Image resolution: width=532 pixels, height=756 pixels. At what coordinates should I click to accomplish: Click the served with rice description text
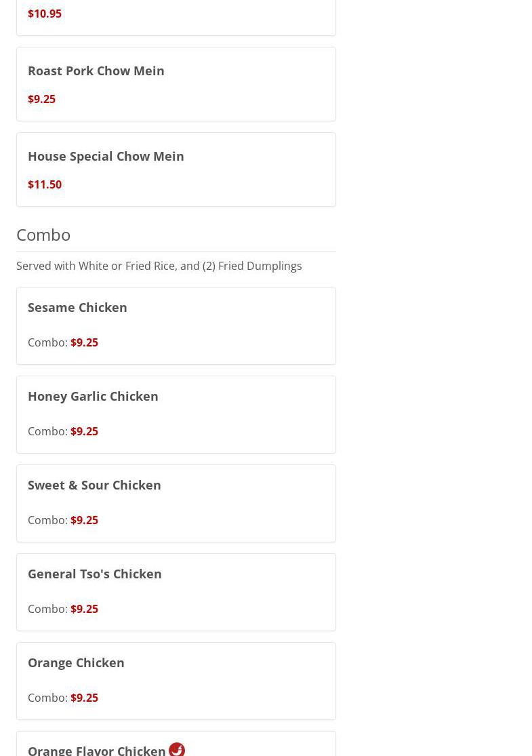click(159, 266)
